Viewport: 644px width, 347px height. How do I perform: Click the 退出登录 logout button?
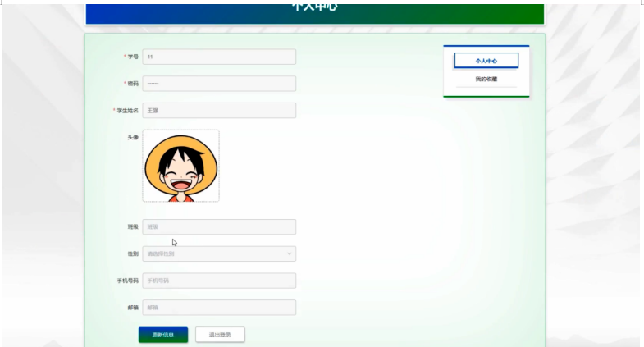tap(220, 335)
